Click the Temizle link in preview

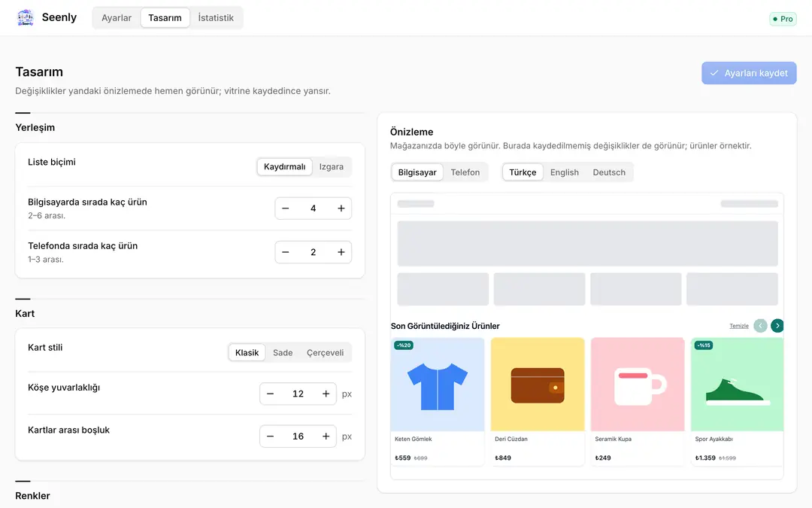tap(739, 326)
